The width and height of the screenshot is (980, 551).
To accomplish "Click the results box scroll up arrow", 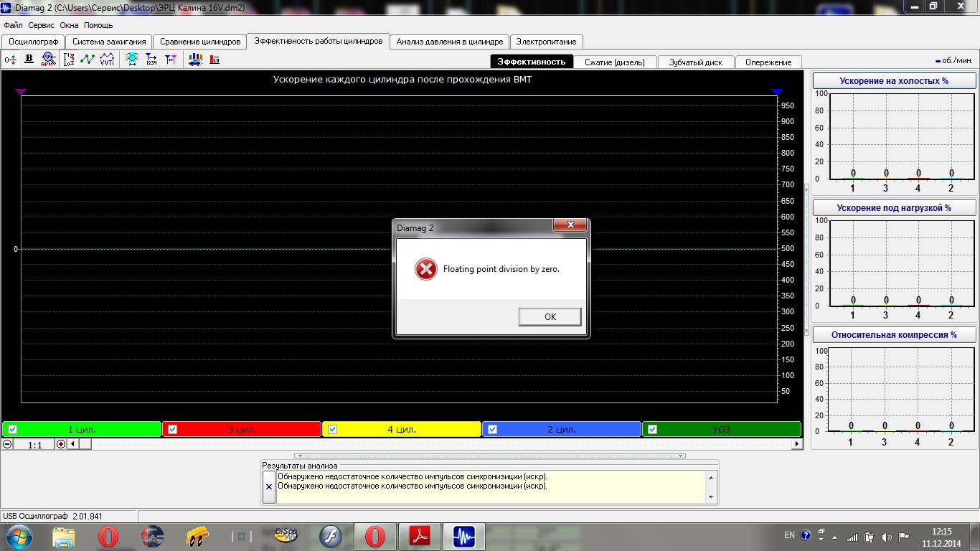I will [711, 477].
